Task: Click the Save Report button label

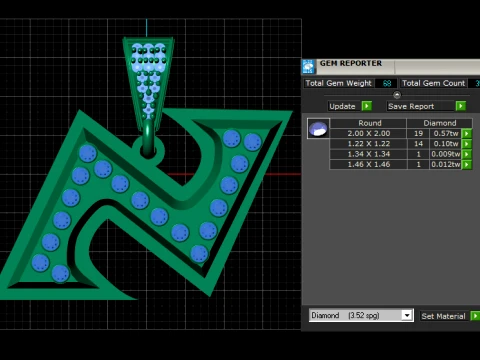Action: [x=411, y=106]
